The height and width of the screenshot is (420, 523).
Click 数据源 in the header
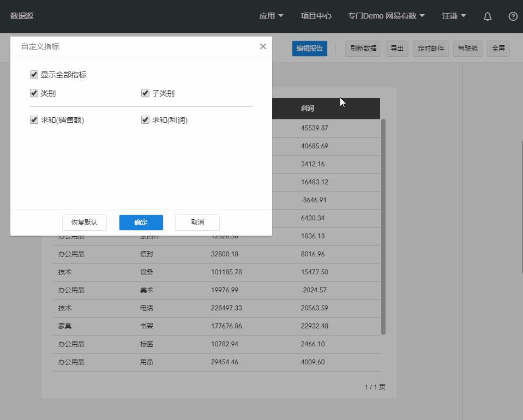pos(22,16)
